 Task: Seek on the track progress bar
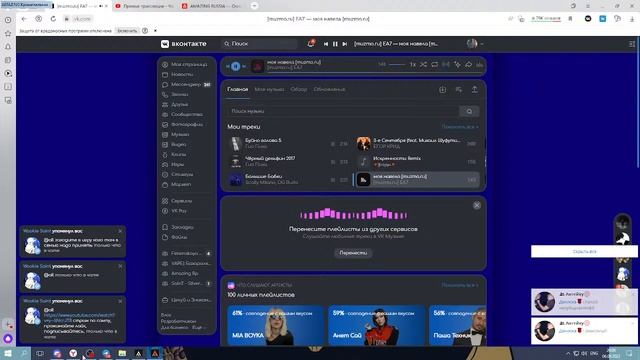coord(375,73)
